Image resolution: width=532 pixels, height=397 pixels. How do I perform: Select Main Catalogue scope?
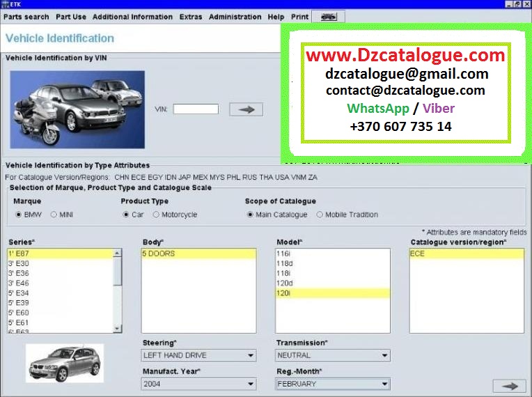coord(250,215)
